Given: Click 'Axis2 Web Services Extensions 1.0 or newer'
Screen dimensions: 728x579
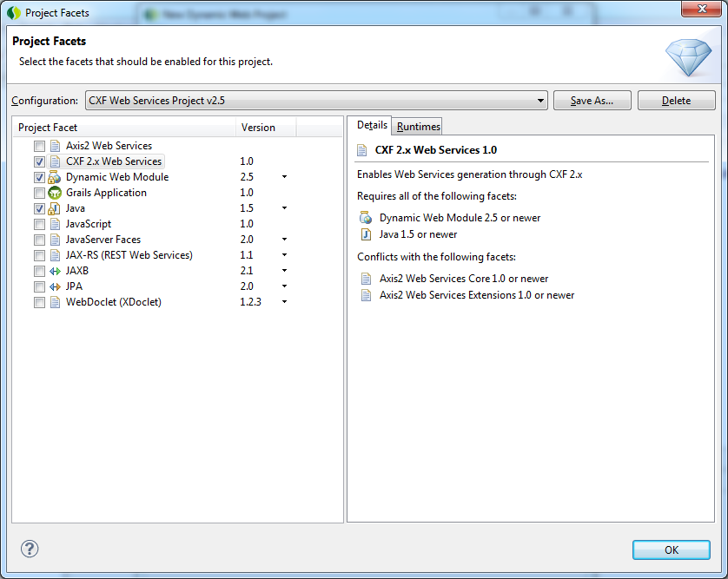Looking at the screenshot, I should 477,295.
